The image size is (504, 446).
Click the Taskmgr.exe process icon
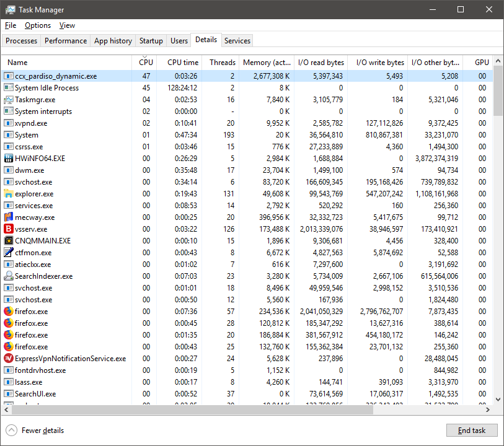click(x=9, y=100)
